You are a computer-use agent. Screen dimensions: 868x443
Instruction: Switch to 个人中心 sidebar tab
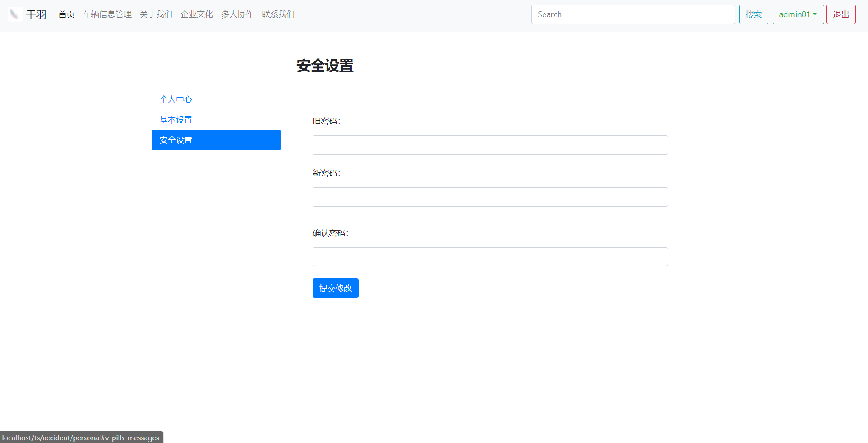[216, 99]
